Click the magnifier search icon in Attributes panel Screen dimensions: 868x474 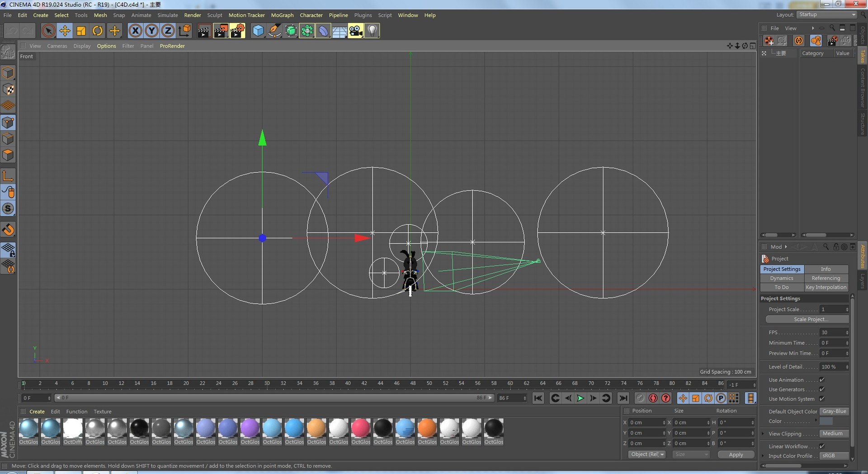coord(826,247)
